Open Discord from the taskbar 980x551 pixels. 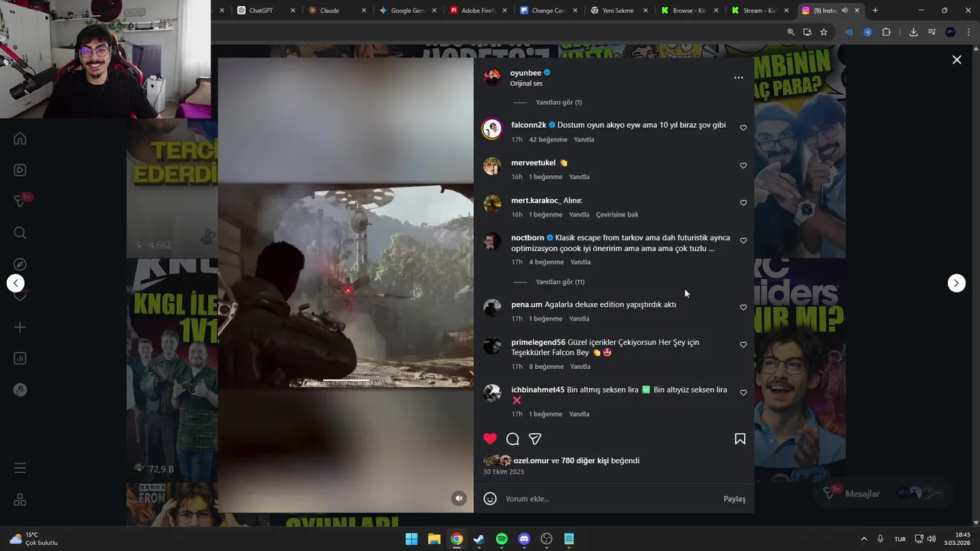(x=524, y=539)
